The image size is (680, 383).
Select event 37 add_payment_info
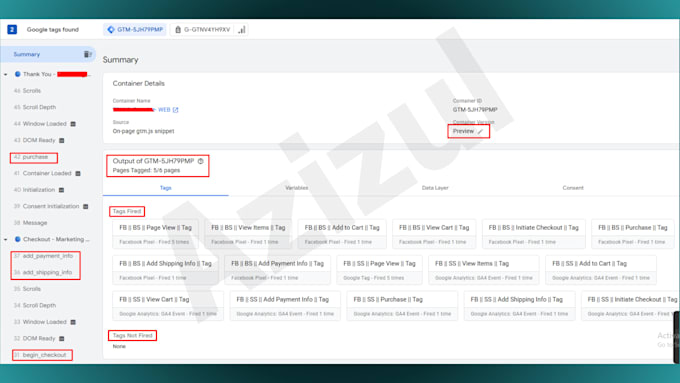tap(43, 256)
